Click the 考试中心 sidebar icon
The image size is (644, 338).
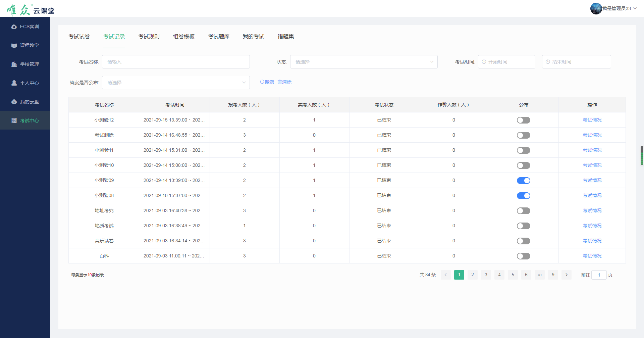point(14,120)
